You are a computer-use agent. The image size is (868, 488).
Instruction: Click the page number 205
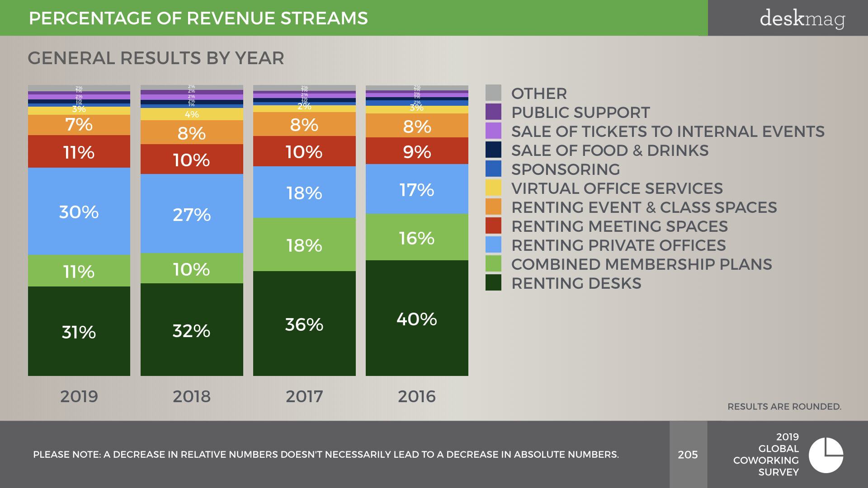click(688, 455)
